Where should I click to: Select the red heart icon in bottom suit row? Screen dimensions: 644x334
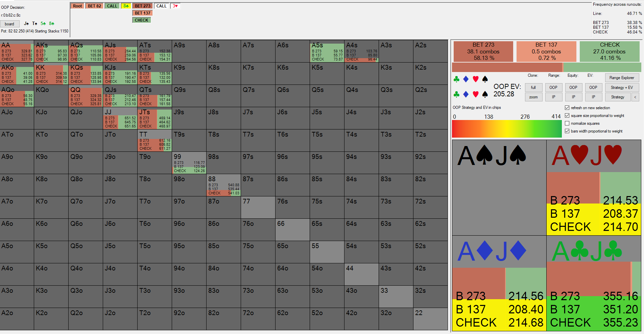[476, 94]
